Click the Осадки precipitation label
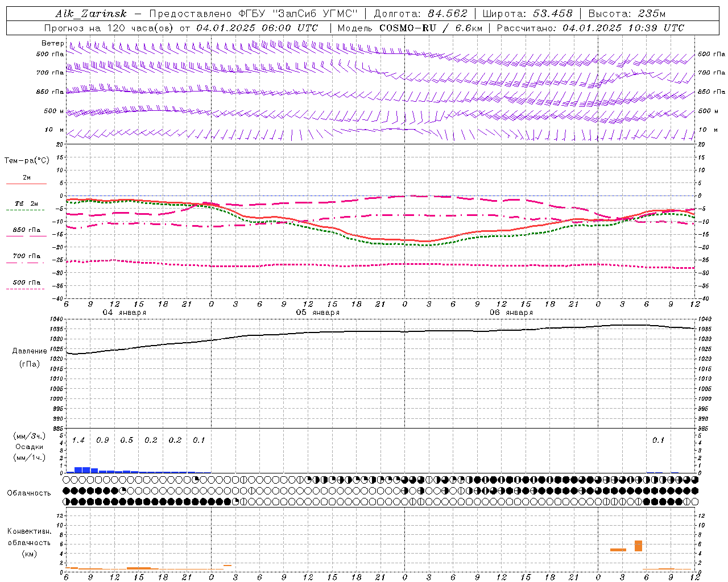This screenshot has width=728, height=582. pos(29,447)
